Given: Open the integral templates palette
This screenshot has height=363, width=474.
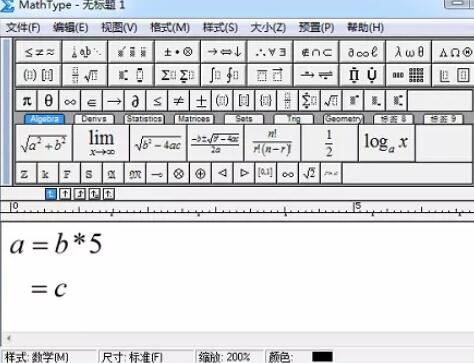Looking at the screenshot, I should click(224, 75).
